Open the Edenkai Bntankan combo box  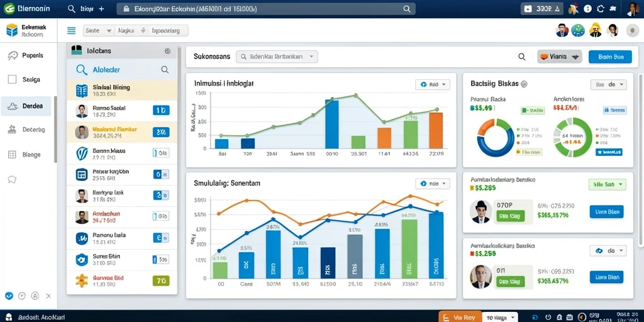[277, 57]
